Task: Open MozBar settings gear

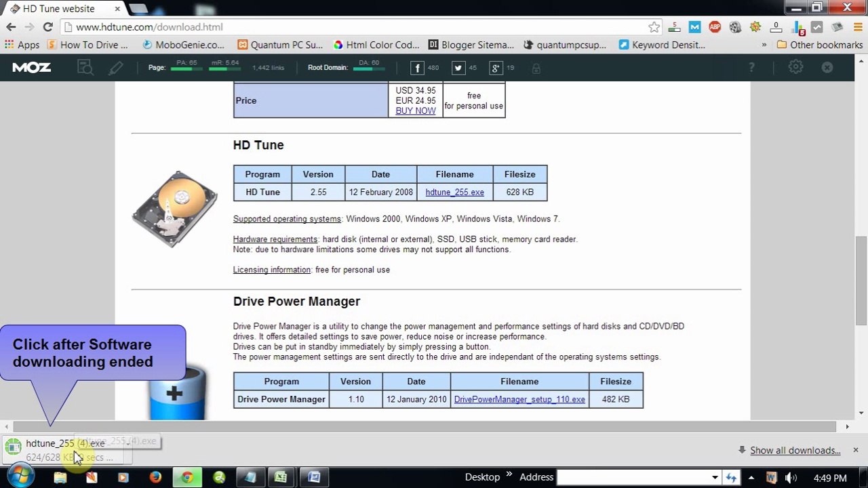Action: tap(795, 67)
